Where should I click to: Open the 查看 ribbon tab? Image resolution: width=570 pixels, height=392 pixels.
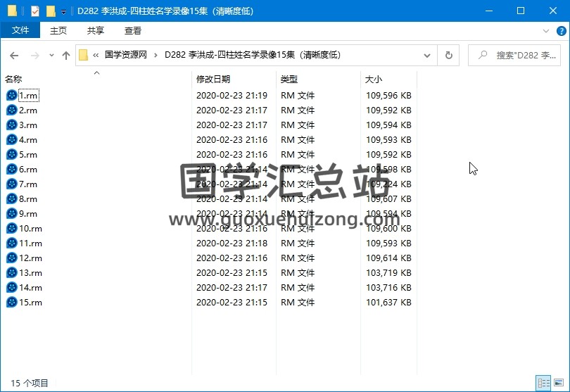[x=133, y=31]
